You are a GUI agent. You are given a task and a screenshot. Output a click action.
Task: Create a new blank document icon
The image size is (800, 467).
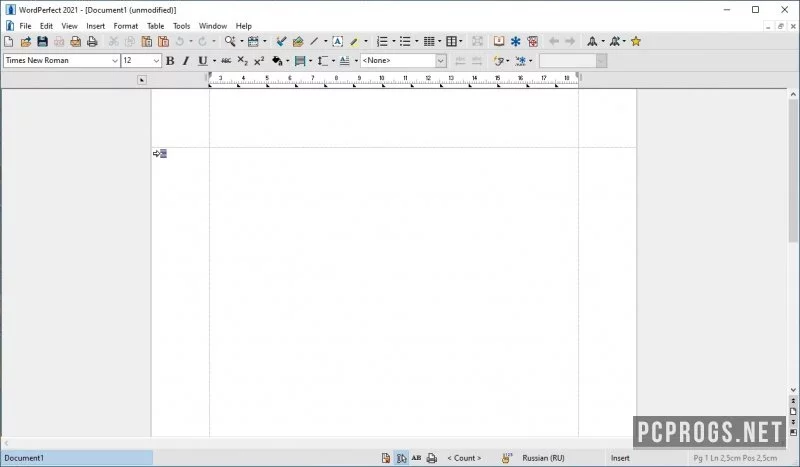[x=9, y=42]
